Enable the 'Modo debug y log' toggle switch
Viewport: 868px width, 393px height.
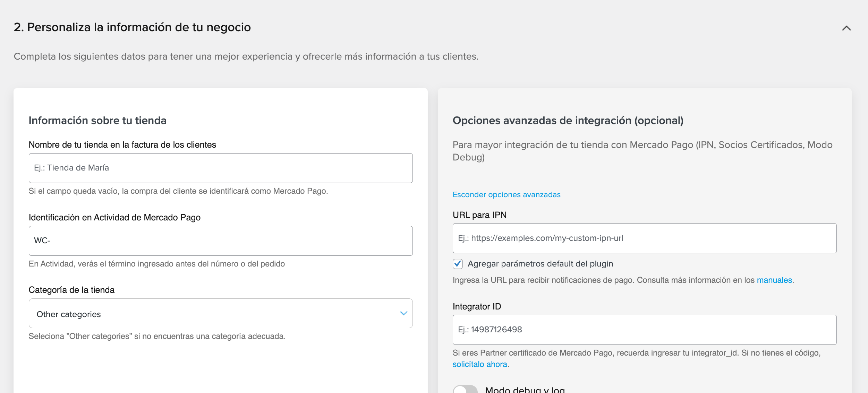click(x=465, y=390)
